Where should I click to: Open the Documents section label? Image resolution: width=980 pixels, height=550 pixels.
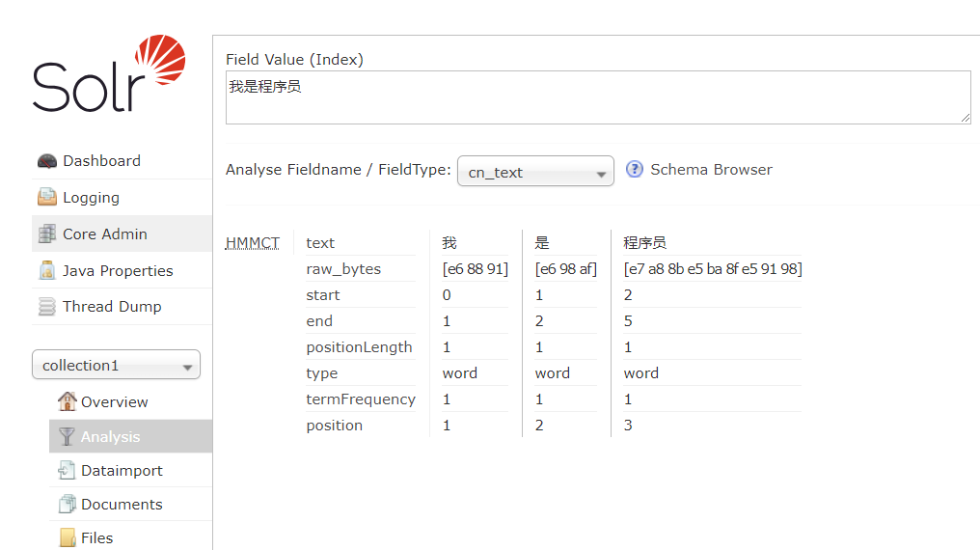pyautogui.click(x=122, y=505)
